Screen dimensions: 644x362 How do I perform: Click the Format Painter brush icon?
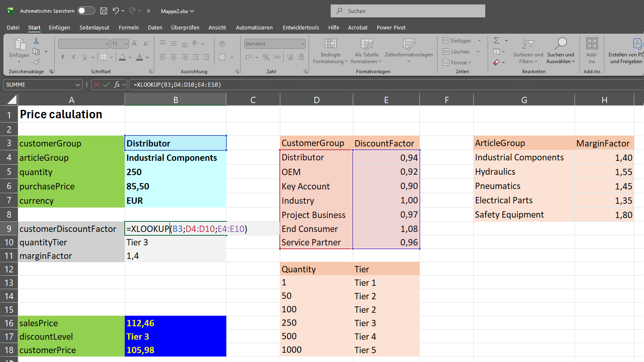pyautogui.click(x=36, y=61)
